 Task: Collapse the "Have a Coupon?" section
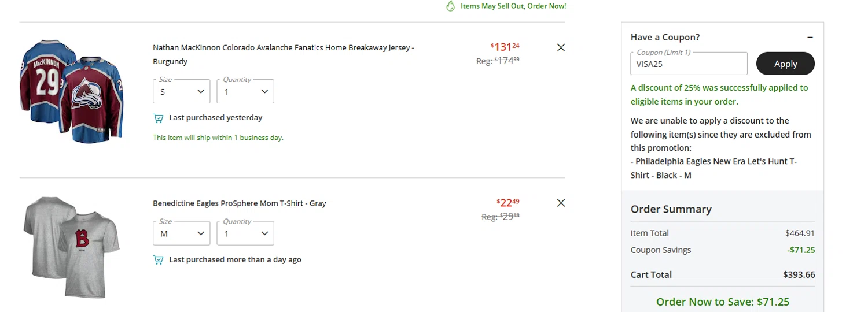coord(810,38)
